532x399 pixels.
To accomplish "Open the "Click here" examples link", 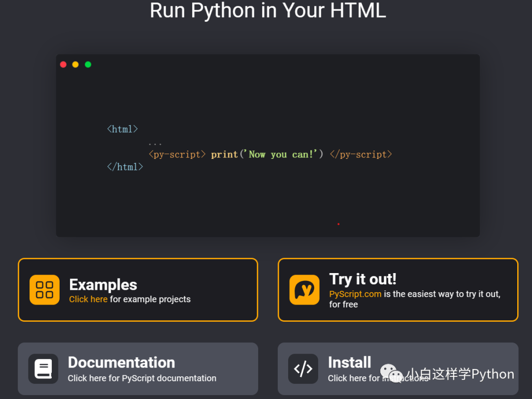I will (88, 299).
